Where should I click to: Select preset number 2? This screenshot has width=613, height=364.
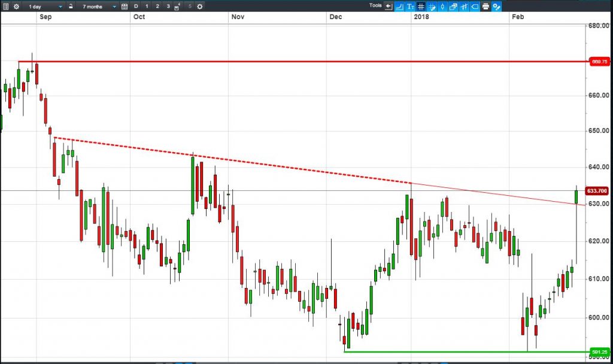coord(157,6)
